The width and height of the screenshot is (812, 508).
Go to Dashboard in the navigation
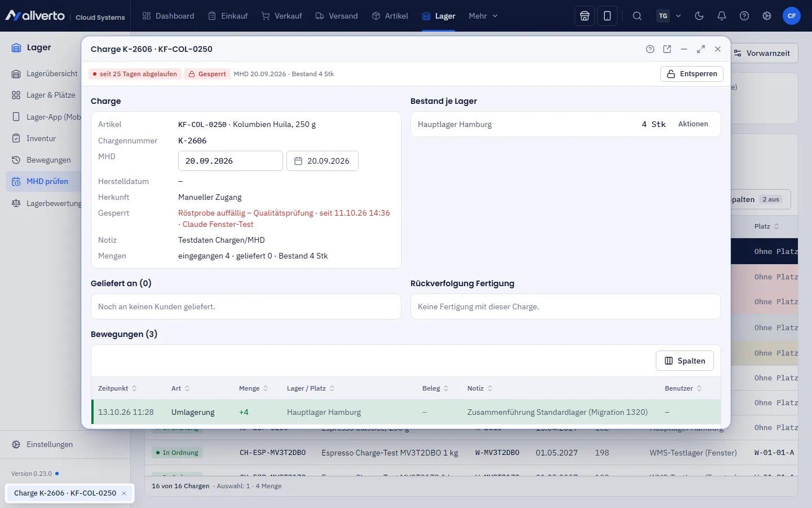(x=168, y=16)
